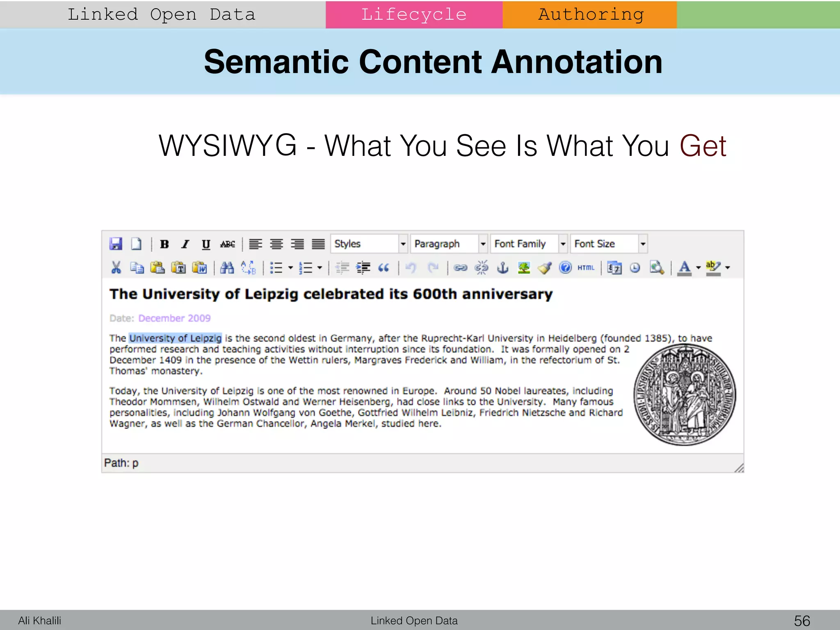Viewport: 840px width, 630px height.
Task: Click the University of Leipzig seal image
Action: click(684, 395)
